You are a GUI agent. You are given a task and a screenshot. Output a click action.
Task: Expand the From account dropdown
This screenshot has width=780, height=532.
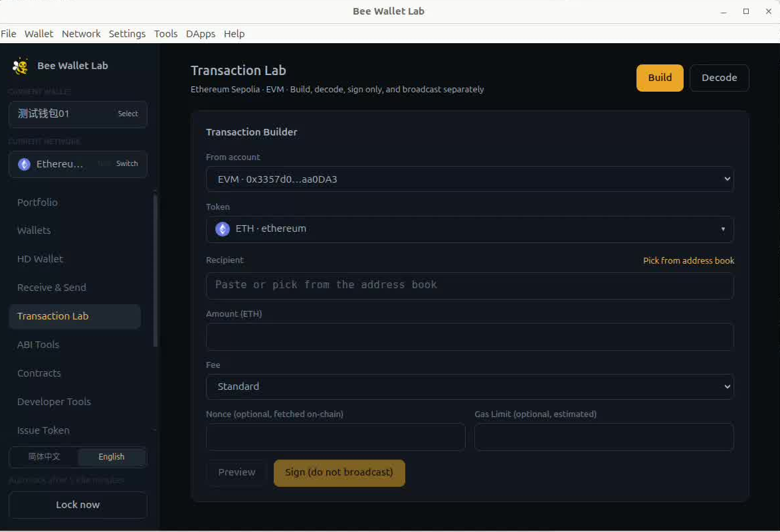pyautogui.click(x=470, y=179)
